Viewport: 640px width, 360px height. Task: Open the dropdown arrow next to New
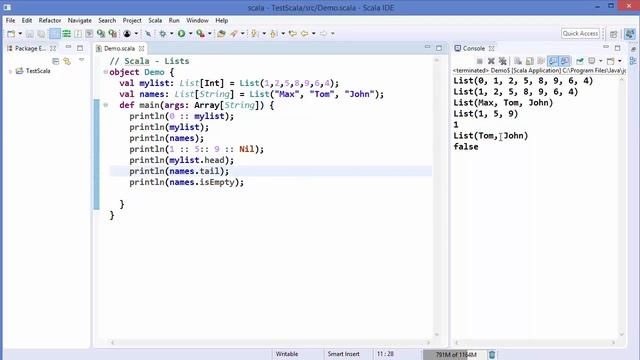[x=20, y=33]
